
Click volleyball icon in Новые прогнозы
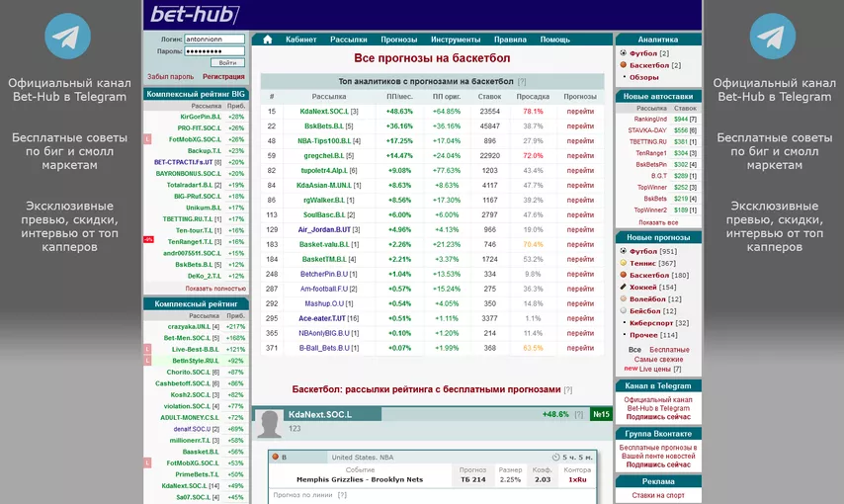coord(624,298)
